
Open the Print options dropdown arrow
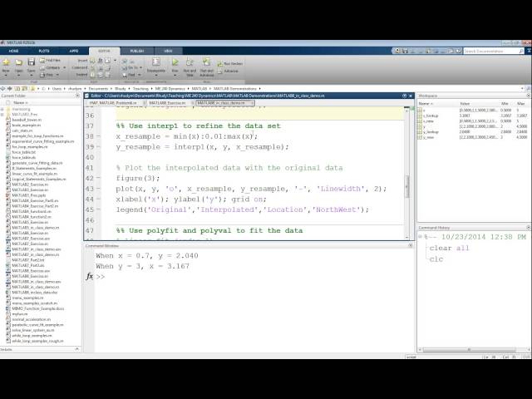(57, 75)
